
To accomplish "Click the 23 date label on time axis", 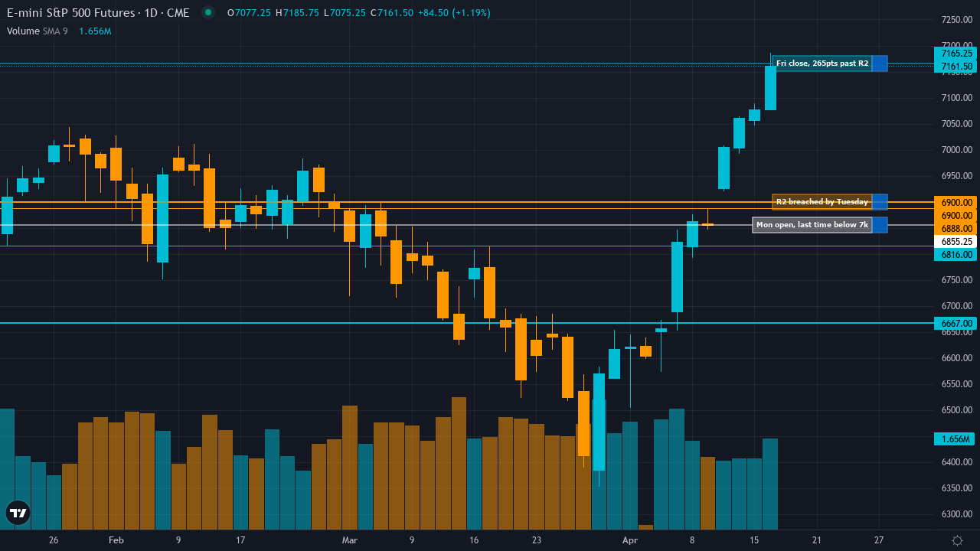I will click(x=537, y=540).
